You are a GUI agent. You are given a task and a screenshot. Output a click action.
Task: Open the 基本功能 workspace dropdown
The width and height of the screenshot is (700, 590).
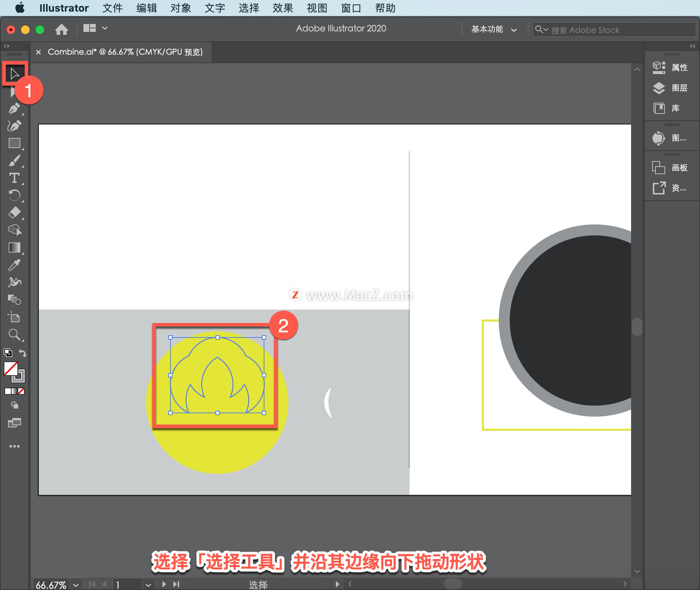point(494,29)
